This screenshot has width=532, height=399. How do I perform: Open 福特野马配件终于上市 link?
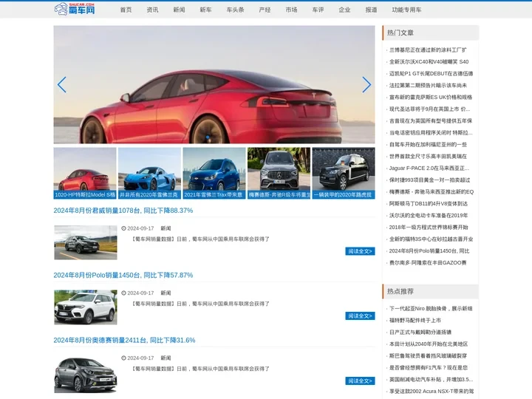point(415,320)
